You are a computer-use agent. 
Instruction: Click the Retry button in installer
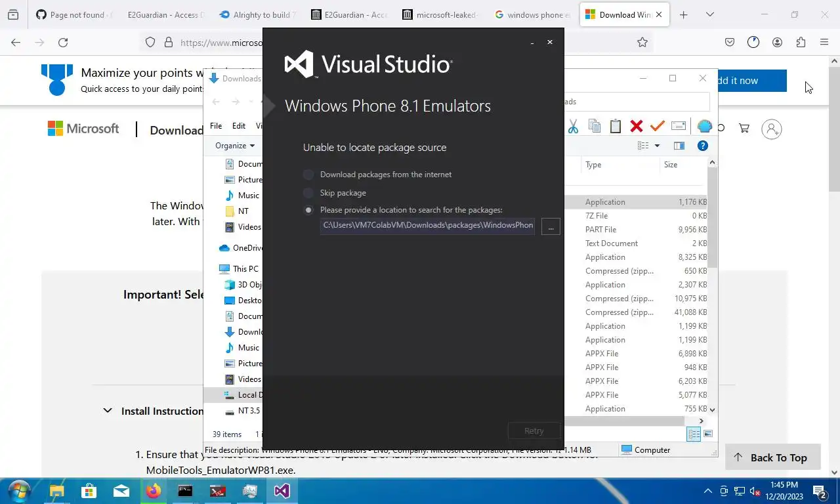(x=534, y=431)
